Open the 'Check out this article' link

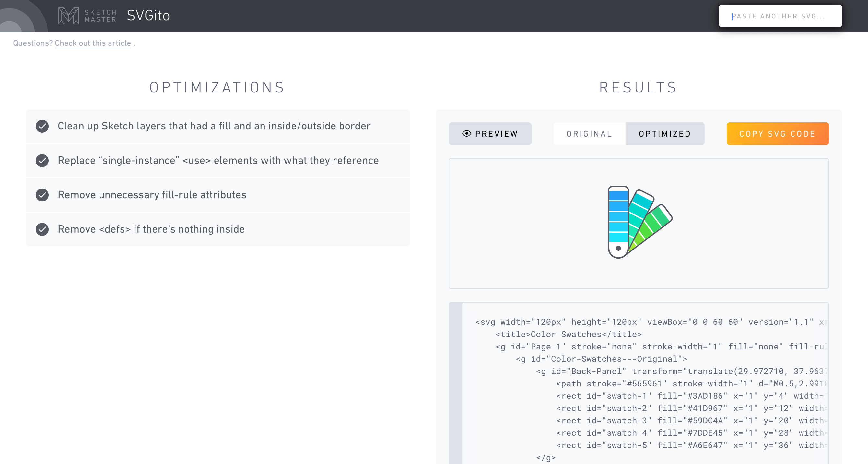93,43
